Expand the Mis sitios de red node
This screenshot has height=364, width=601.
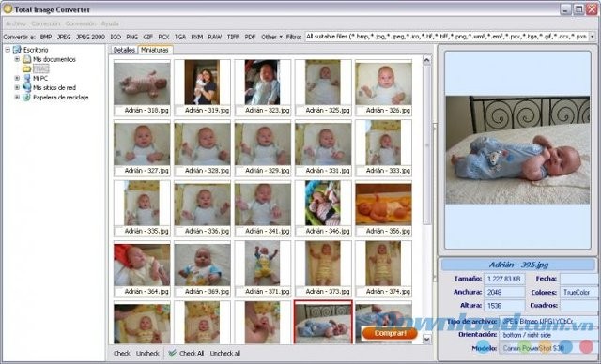tap(17, 87)
